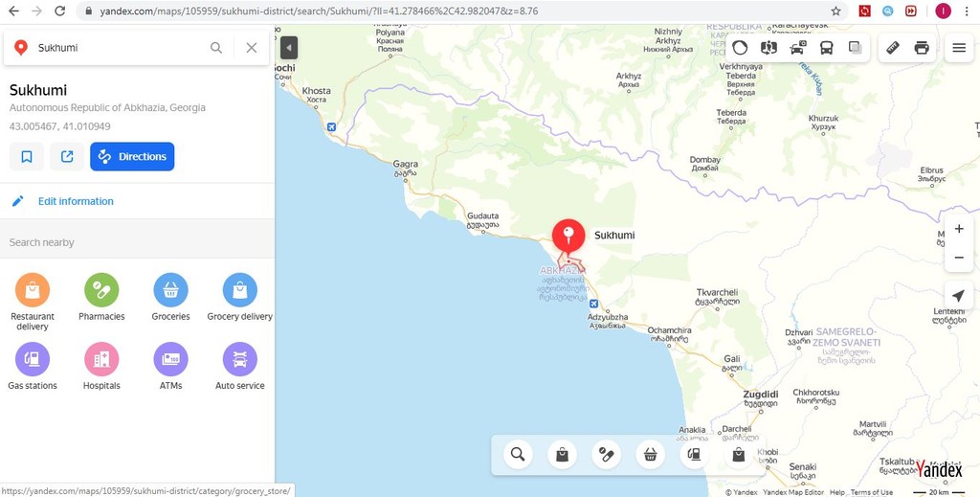Click the Gudauta city label
This screenshot has width=980, height=497.
point(483,216)
